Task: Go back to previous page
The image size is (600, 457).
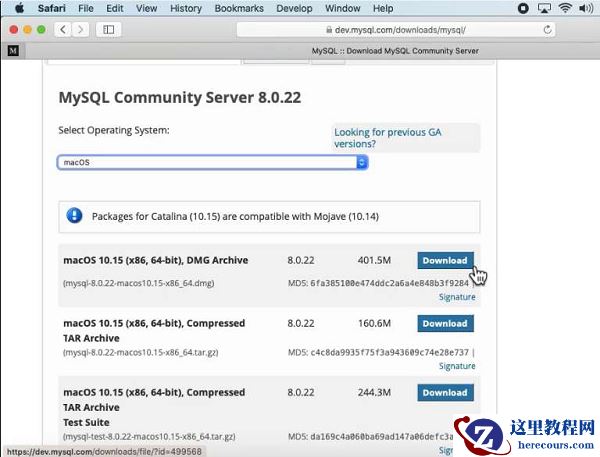Action: (x=63, y=29)
